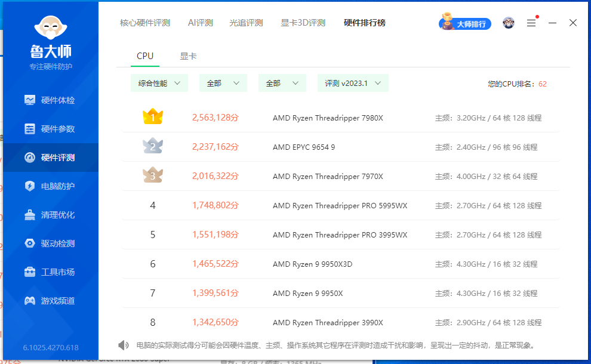Click version number 6.1025.4270.618

coord(51,347)
